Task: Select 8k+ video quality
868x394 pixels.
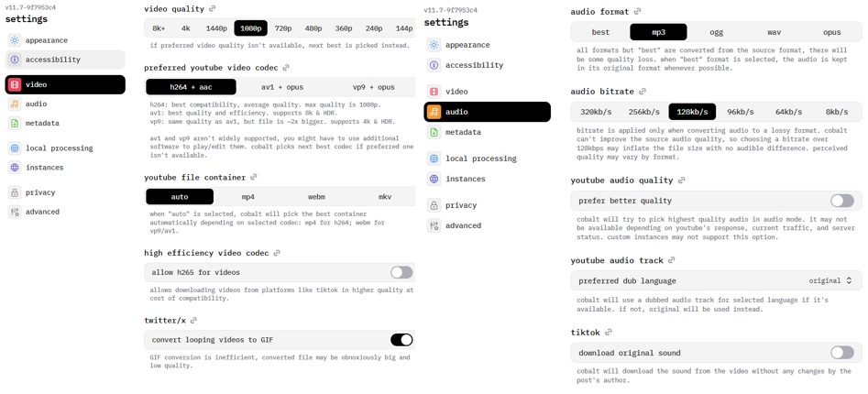Action: coord(159,28)
